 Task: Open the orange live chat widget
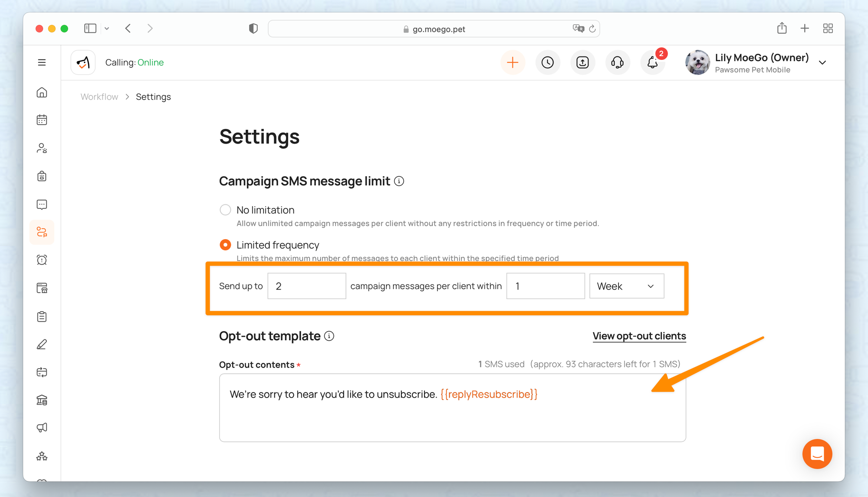click(817, 454)
